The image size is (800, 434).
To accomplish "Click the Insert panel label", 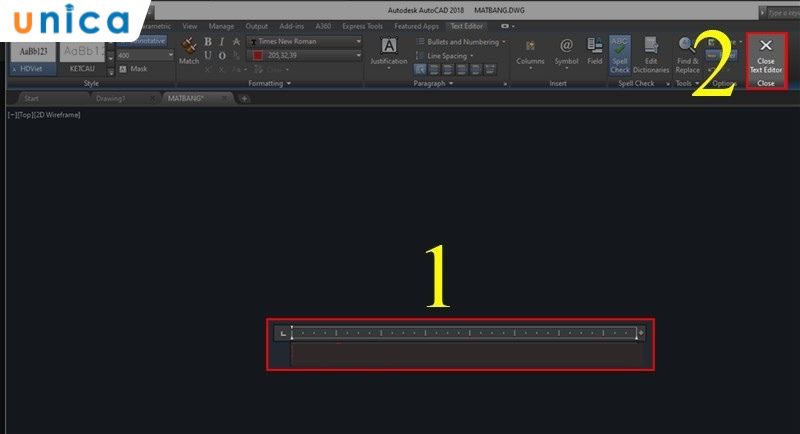I will click(x=558, y=83).
